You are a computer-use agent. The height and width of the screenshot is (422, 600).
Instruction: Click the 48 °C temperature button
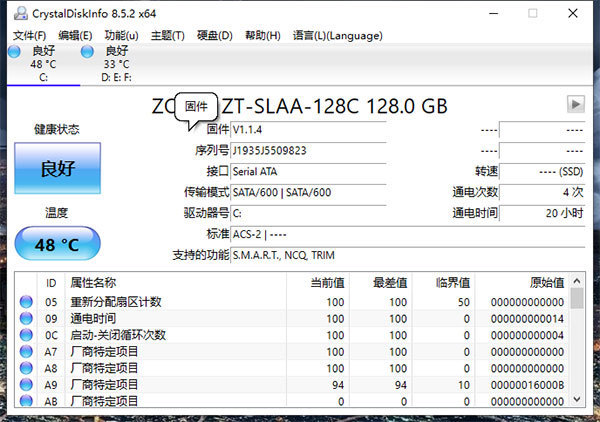tap(58, 244)
